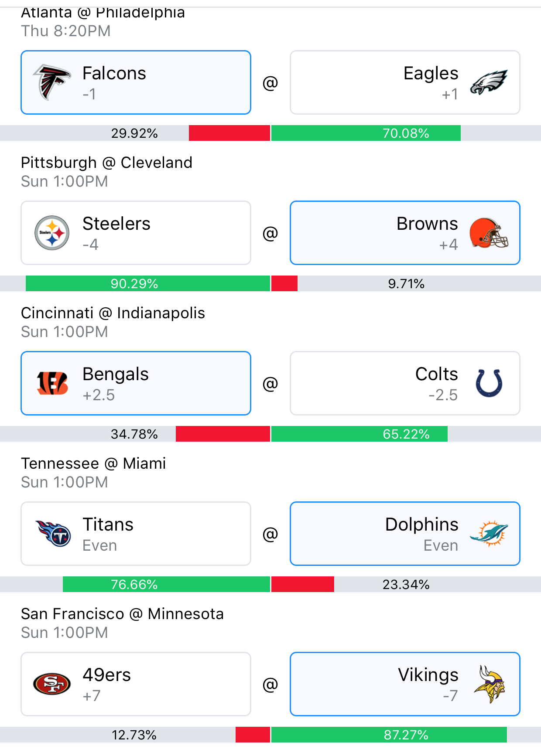The width and height of the screenshot is (541, 756).
Task: Tap the Steelers team logo
Action: 52,233
